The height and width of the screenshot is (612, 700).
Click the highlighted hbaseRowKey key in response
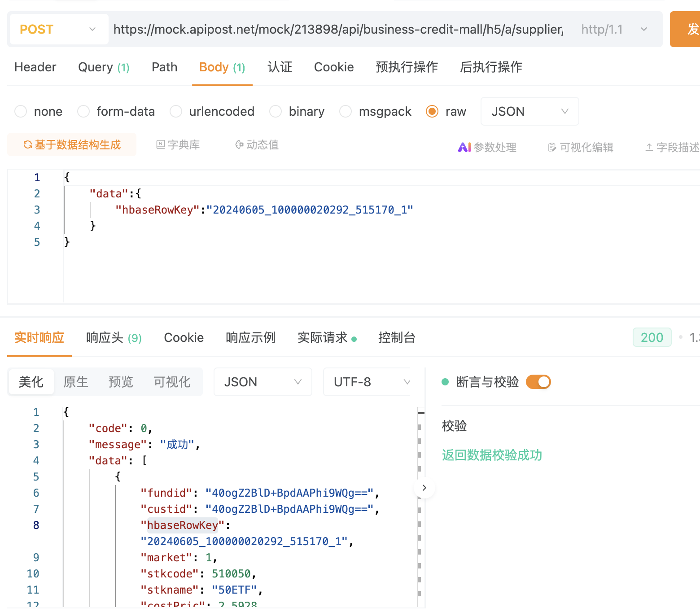pos(183,525)
